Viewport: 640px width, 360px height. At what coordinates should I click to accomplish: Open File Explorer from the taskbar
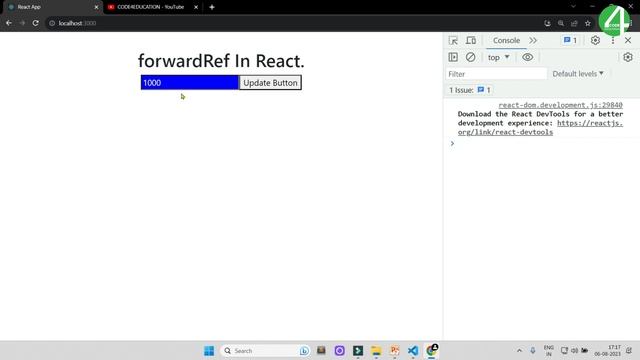click(376, 351)
